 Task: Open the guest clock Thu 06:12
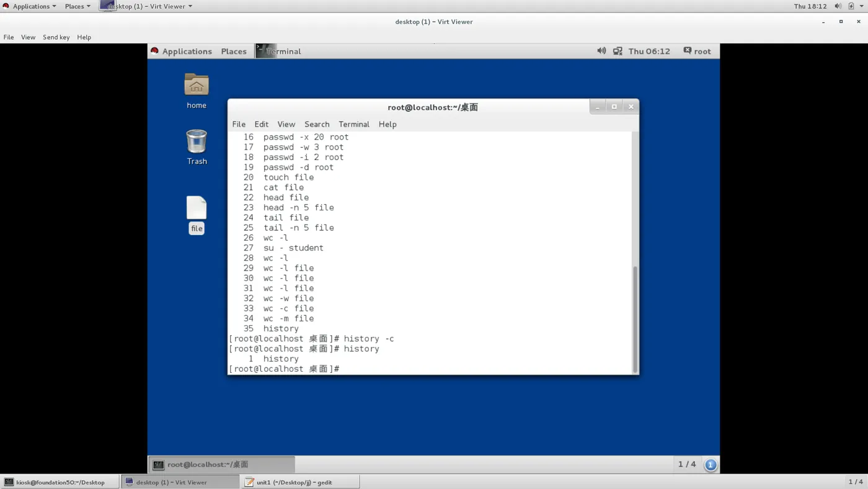pos(649,51)
